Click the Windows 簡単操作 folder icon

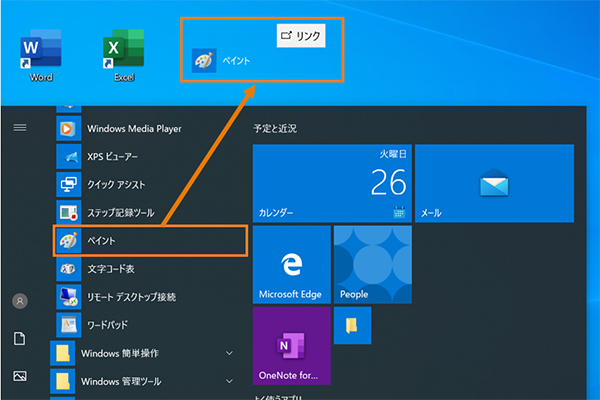[x=63, y=353]
